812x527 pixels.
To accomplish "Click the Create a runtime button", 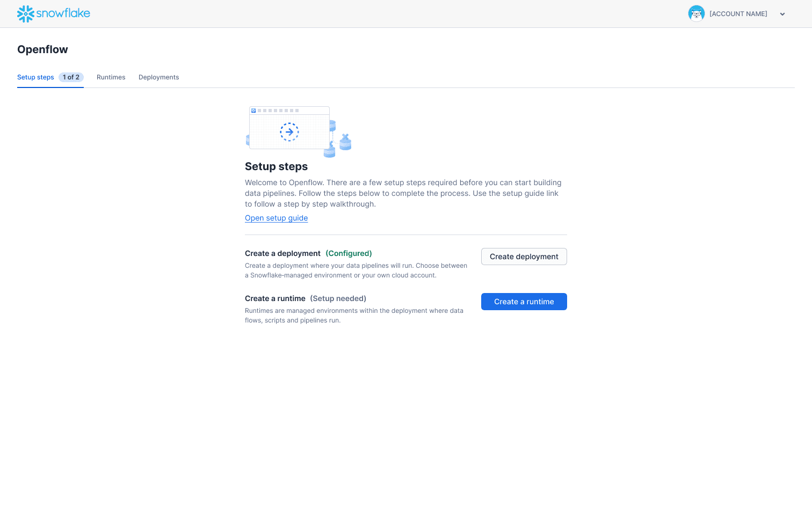I will (524, 302).
